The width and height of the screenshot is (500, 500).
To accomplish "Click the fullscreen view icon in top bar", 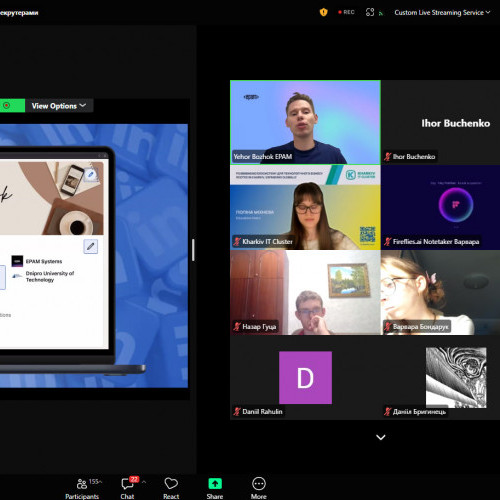I will coord(370,12).
